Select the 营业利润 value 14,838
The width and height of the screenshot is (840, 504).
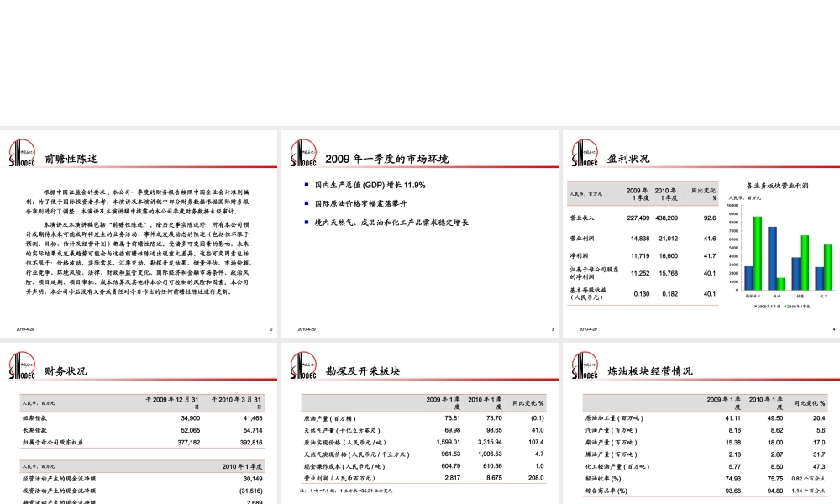(640, 239)
